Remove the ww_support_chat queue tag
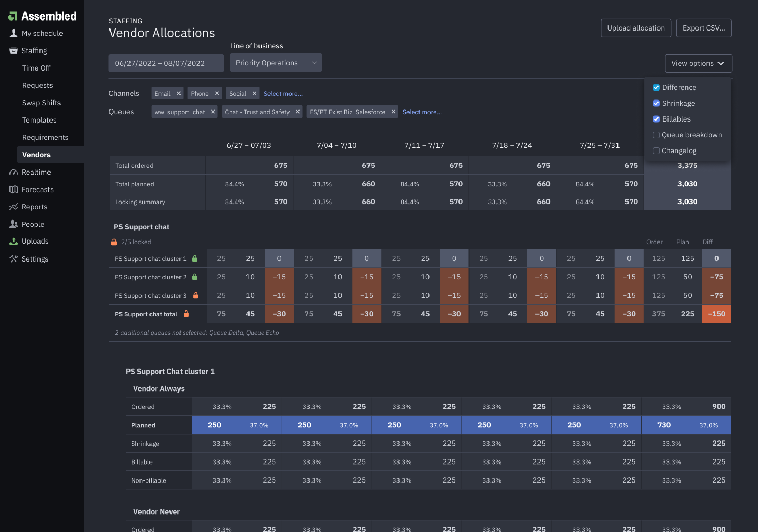 213,112
